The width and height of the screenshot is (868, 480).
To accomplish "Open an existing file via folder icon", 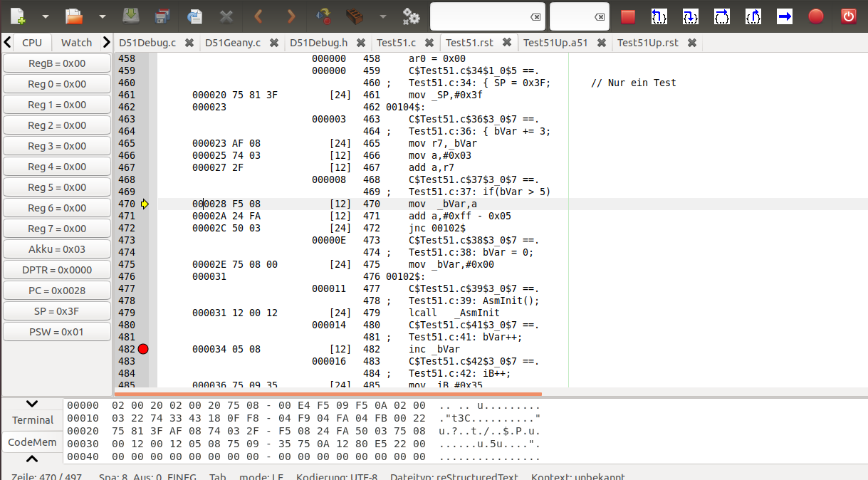I will [73, 16].
